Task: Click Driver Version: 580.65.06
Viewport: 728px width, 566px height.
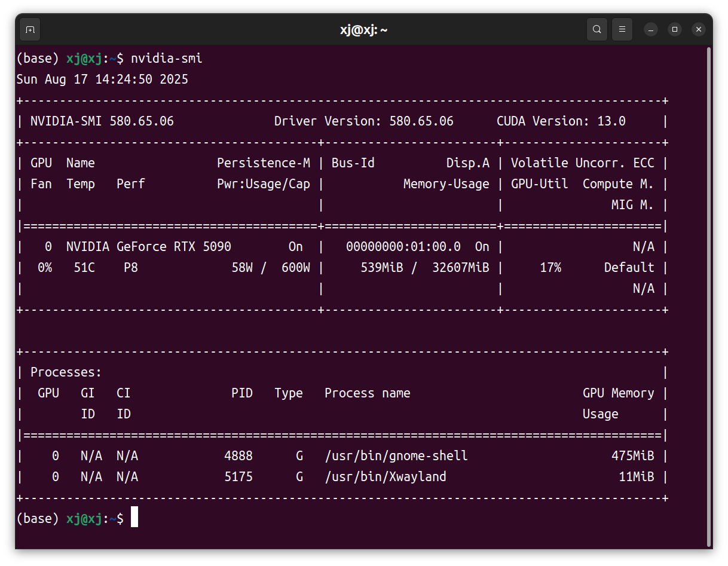Action: click(364, 121)
